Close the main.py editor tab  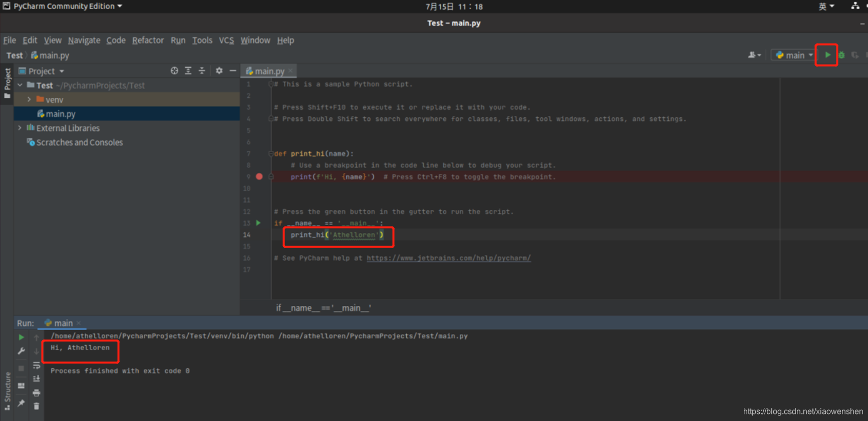pos(291,71)
